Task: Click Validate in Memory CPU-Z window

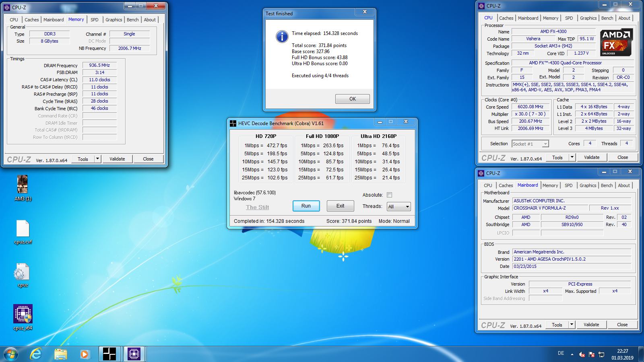Action: (117, 159)
